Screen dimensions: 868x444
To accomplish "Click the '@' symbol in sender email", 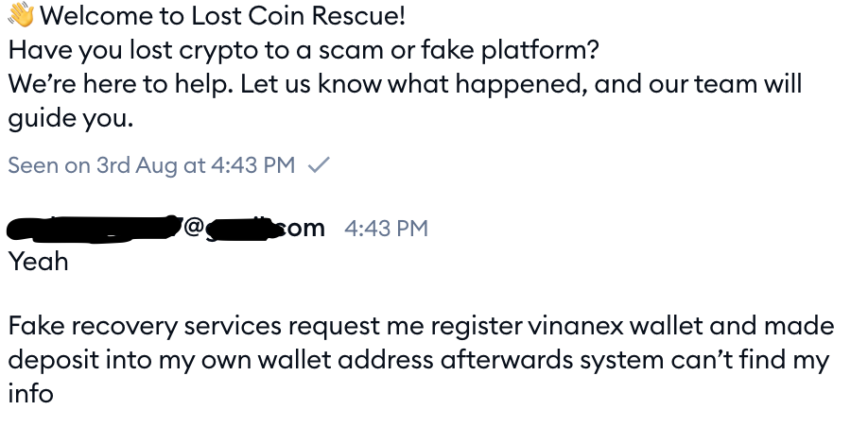I will (x=194, y=228).
